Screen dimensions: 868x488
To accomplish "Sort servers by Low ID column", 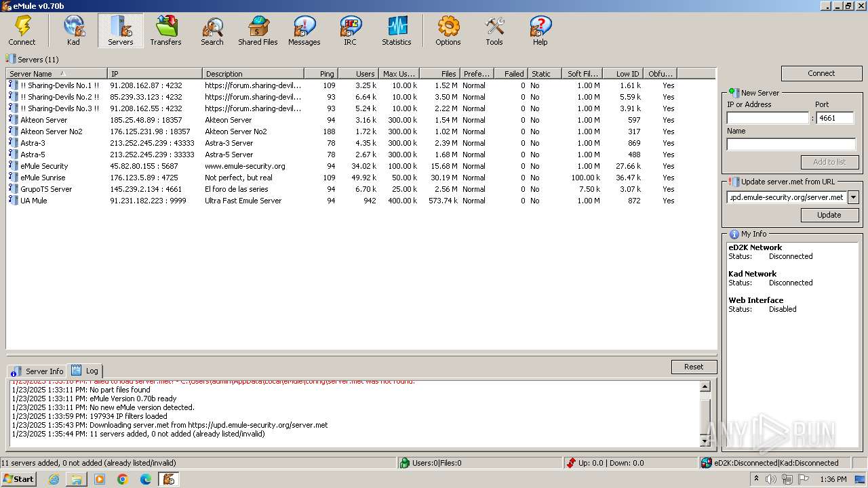I will coord(623,73).
